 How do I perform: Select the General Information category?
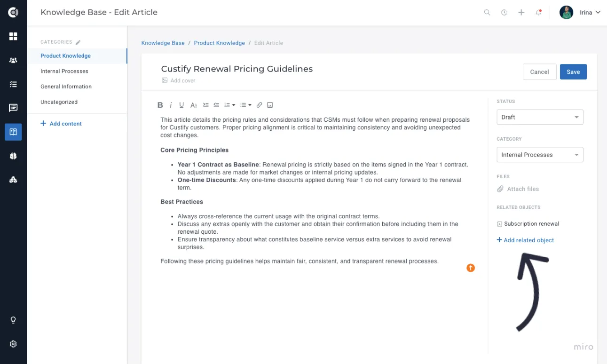click(66, 87)
